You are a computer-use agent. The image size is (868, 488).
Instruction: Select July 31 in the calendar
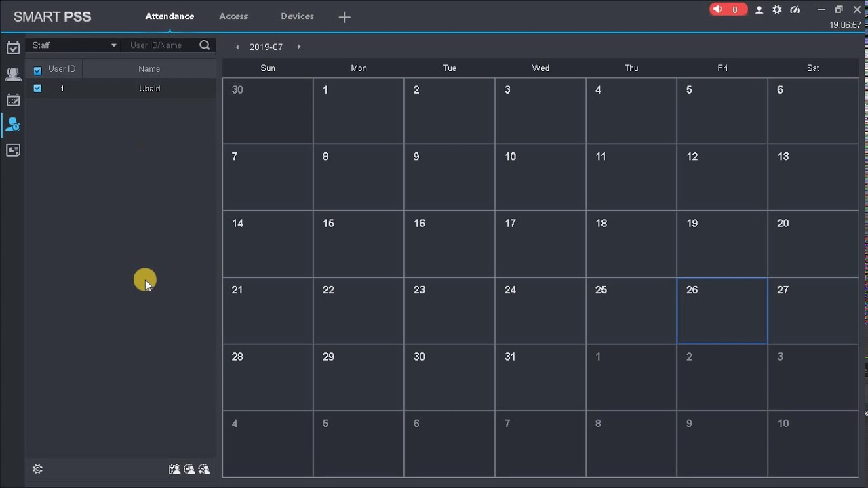click(x=540, y=378)
